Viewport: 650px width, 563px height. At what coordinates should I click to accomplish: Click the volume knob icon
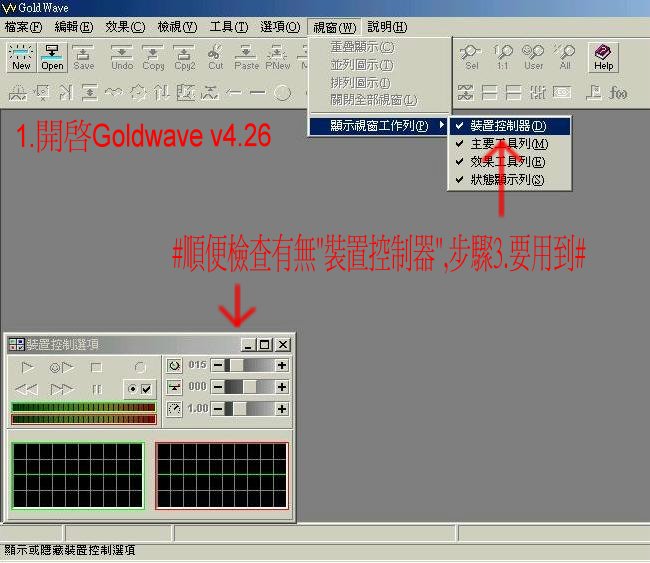tap(174, 366)
